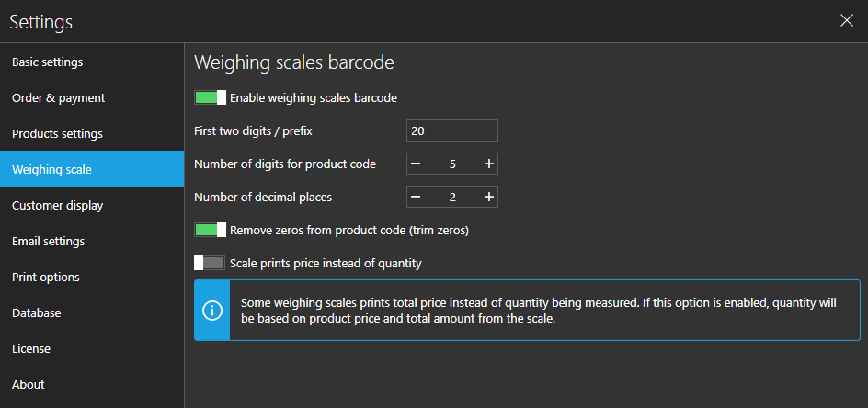Increase number of decimal places
This screenshot has height=408, width=868.
coord(489,197)
